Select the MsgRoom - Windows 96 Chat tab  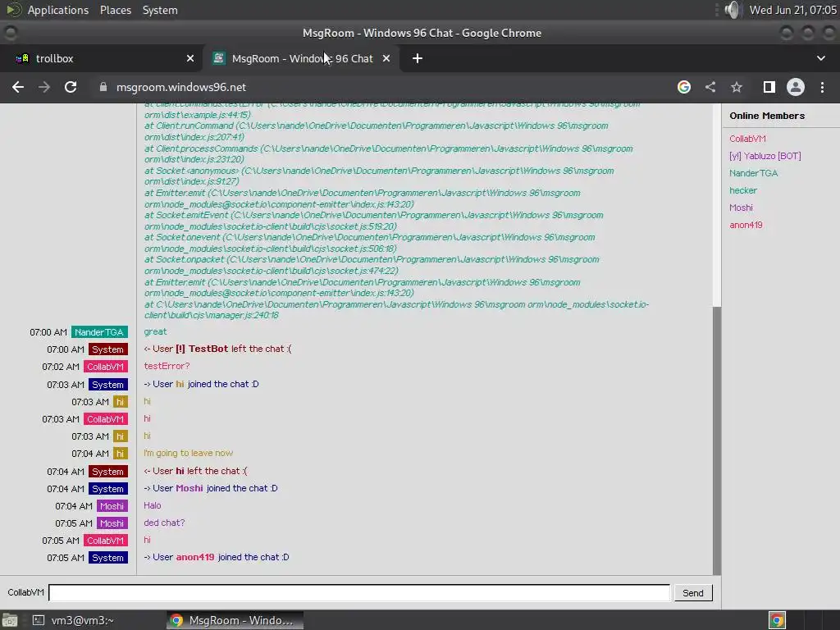pyautogui.click(x=302, y=58)
